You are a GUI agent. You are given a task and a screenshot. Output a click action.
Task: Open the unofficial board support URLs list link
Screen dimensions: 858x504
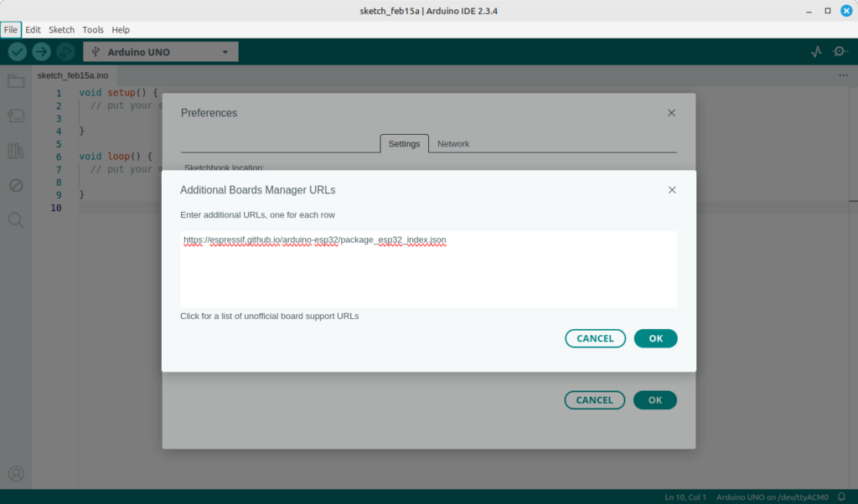(270, 316)
